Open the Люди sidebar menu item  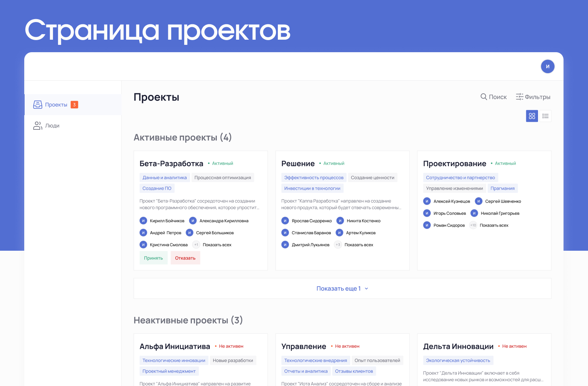point(52,126)
